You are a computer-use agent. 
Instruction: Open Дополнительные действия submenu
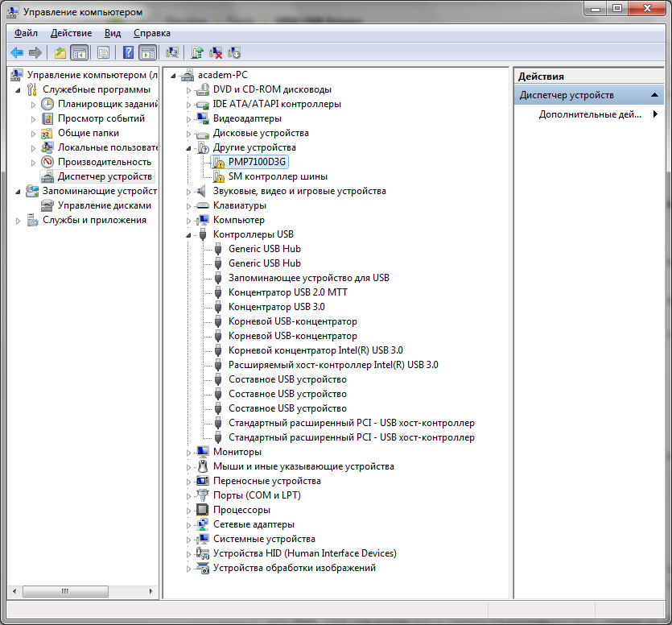click(590, 114)
